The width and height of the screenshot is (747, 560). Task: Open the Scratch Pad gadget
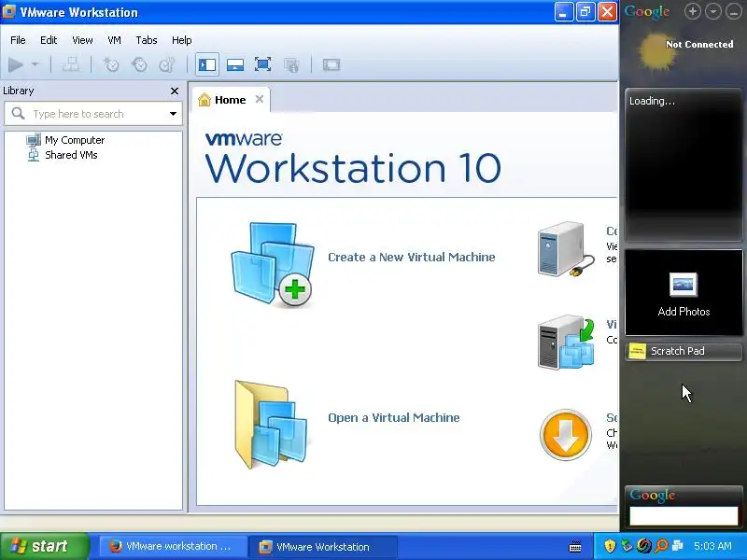tap(684, 352)
